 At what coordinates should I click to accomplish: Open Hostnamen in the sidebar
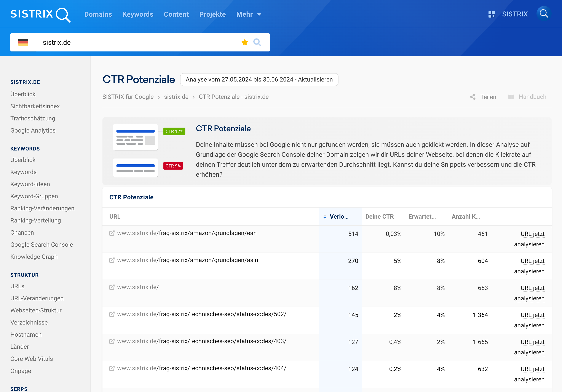point(26,335)
